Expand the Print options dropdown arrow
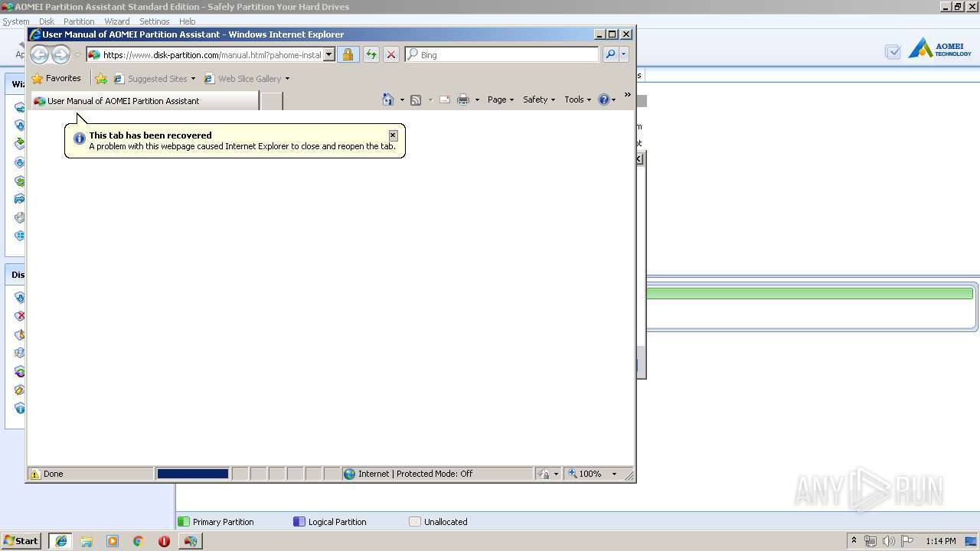 click(x=477, y=99)
